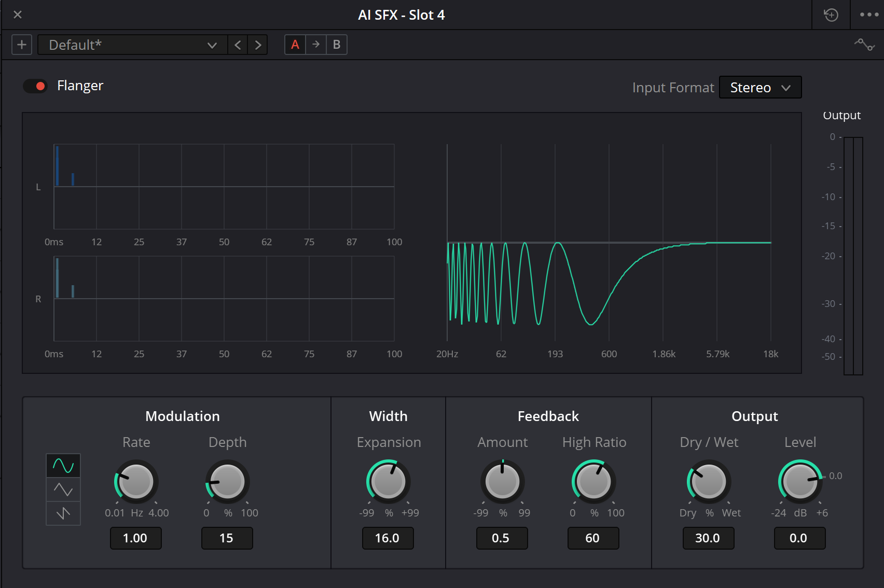Click the Level value field 0.0
This screenshot has width=884, height=588.
[x=799, y=538]
